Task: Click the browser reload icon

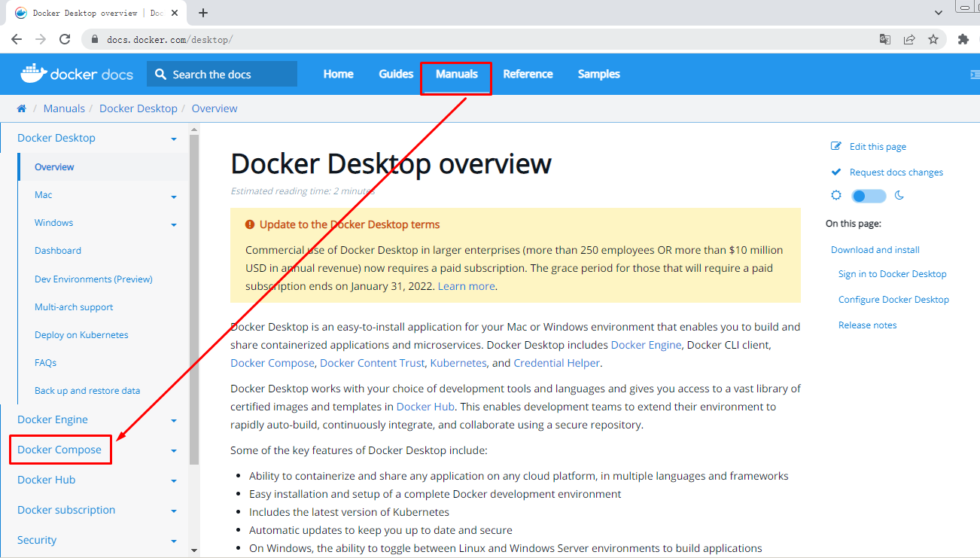Action: (65, 39)
